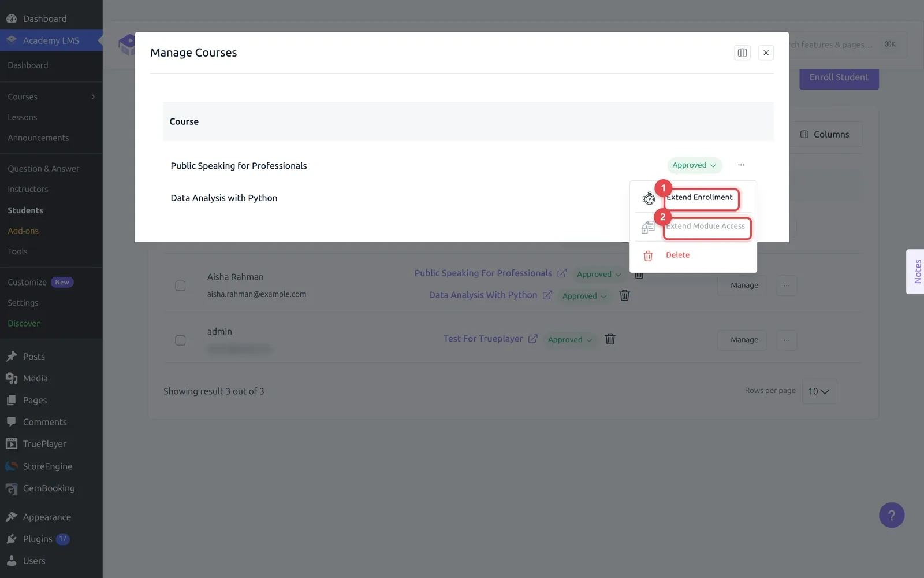Click the lock icon beside Extend Module Access
The height and width of the screenshot is (578, 924).
[x=648, y=227]
